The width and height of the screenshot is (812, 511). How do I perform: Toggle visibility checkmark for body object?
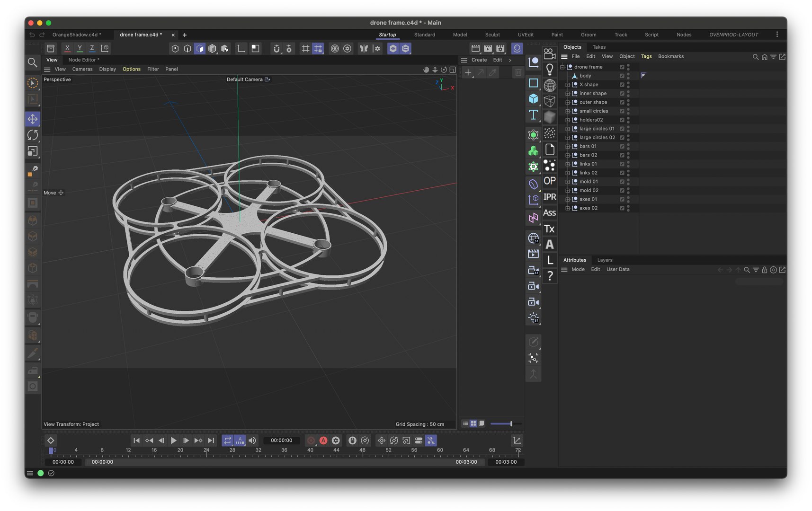pos(622,76)
